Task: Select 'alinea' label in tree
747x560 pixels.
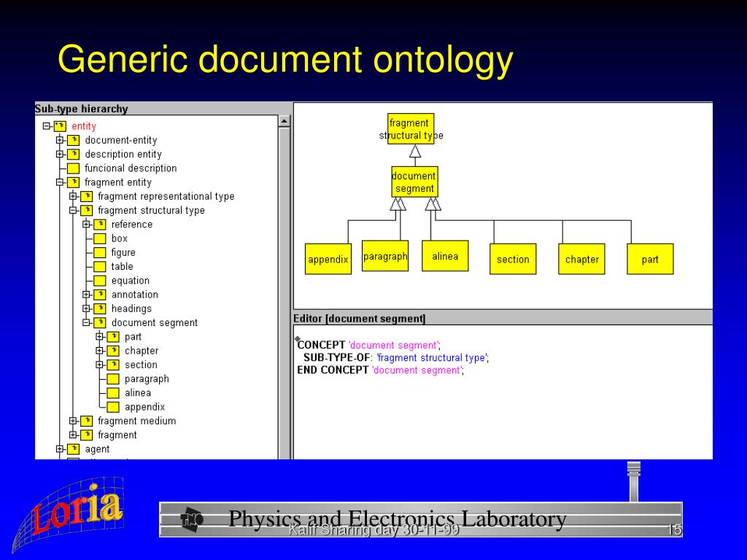Action: click(x=138, y=393)
